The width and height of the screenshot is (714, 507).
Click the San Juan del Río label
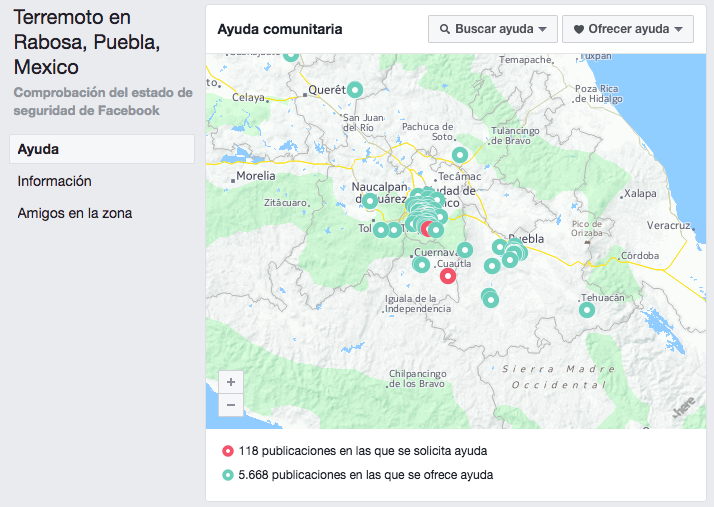(x=363, y=123)
